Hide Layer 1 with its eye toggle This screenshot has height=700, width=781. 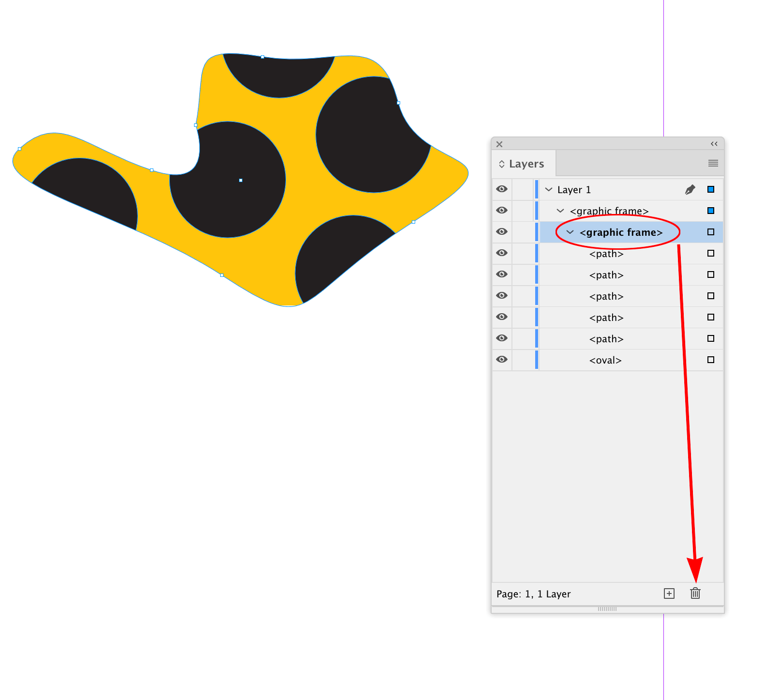[502, 189]
